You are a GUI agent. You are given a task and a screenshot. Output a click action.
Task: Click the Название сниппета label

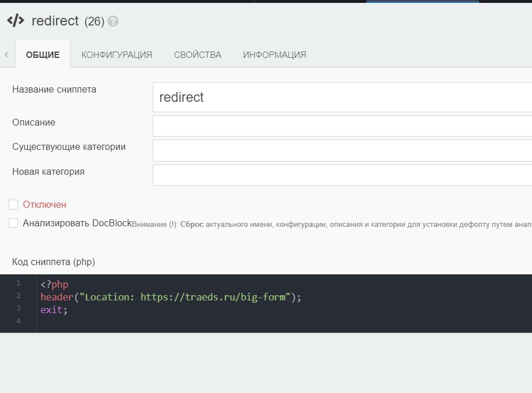tap(54, 89)
